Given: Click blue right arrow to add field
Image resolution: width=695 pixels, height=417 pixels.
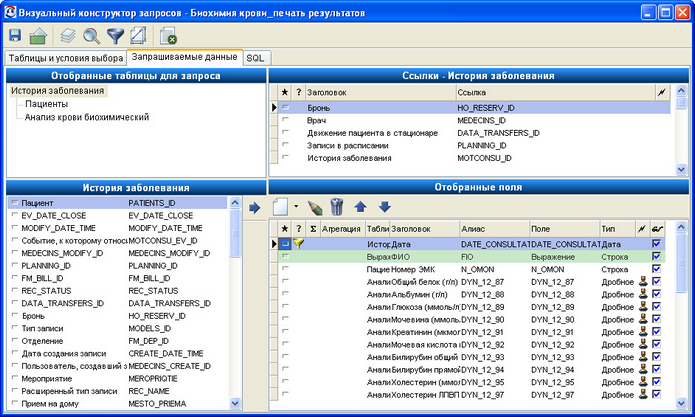Looking at the screenshot, I should 254,207.
